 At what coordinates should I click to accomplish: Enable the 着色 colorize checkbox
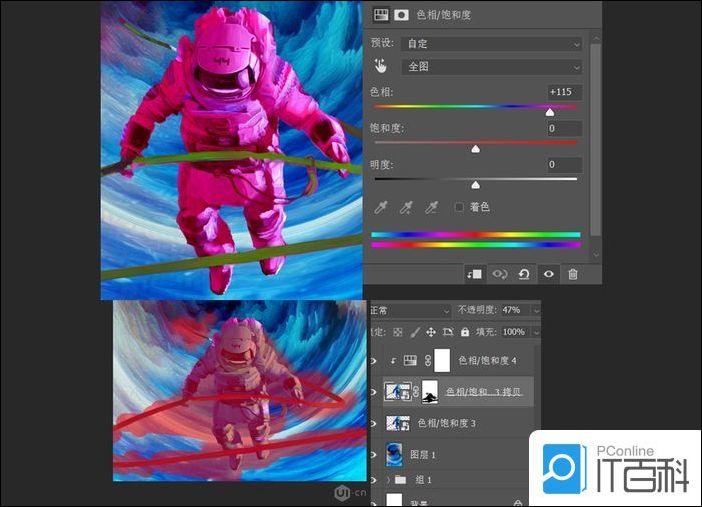click(459, 207)
